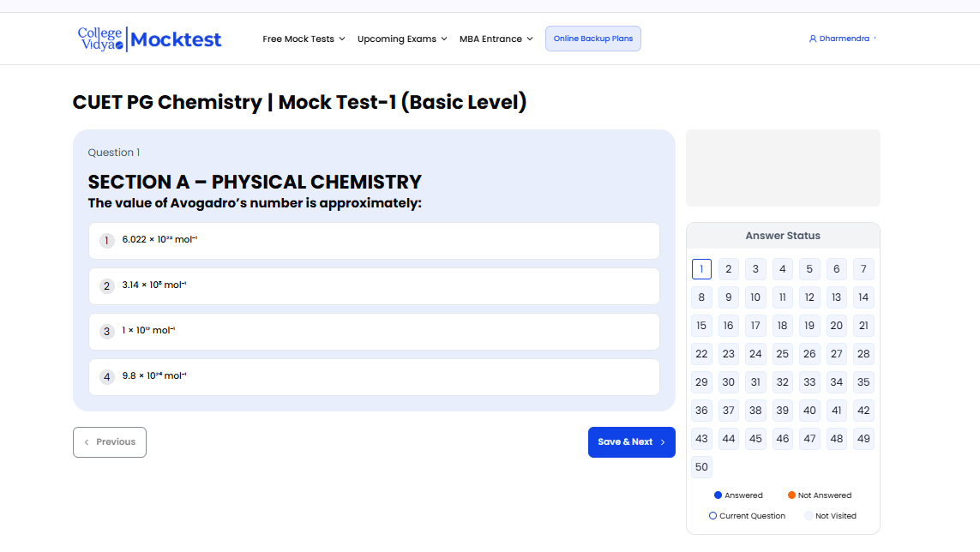Pick option 4: 9.8 × 10²⁴ mol⁻¹
The width and height of the screenshot is (980, 552).
click(x=374, y=377)
